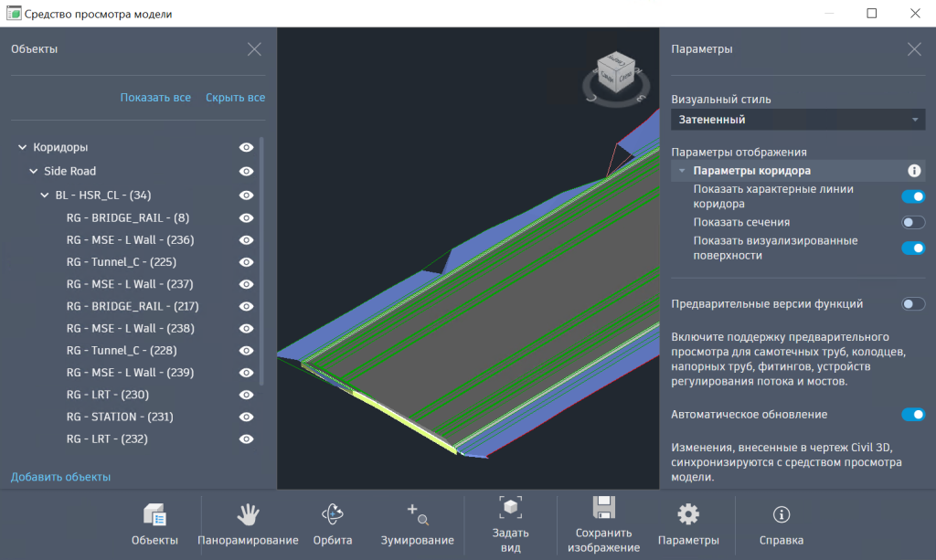Collapse the Коридоры tree node
Image resolution: width=936 pixels, height=560 pixels.
pos(23,147)
